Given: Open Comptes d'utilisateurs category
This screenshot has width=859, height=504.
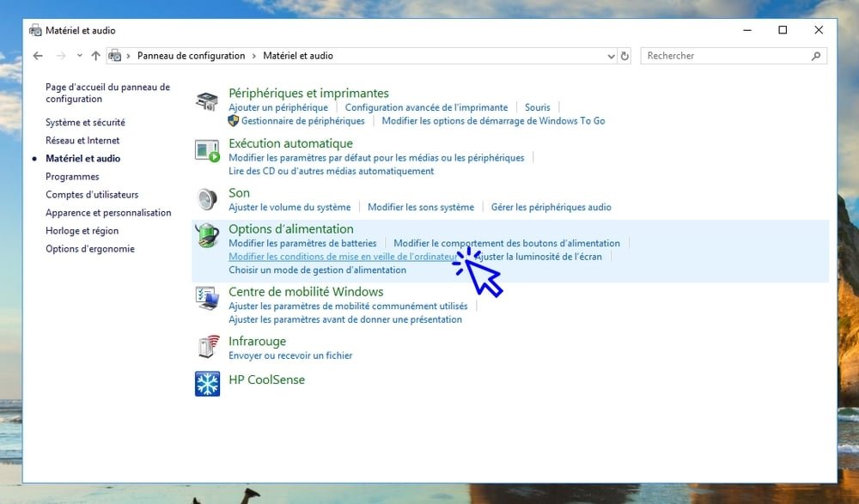Looking at the screenshot, I should tap(92, 195).
